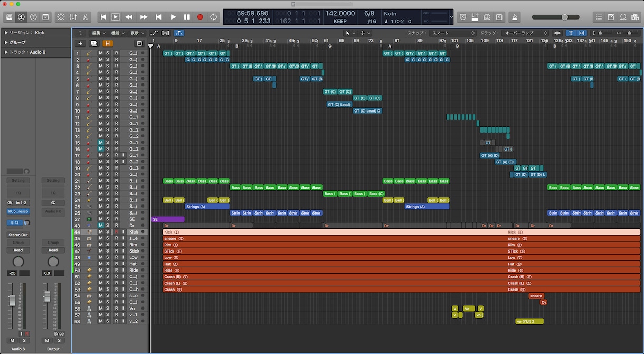Open the display mode arrow in LCD
The height and width of the screenshot is (354, 644).
pos(451,17)
